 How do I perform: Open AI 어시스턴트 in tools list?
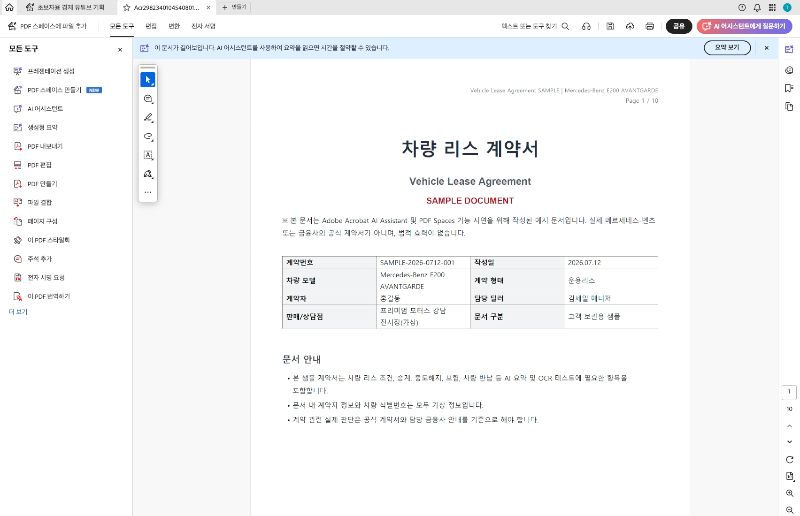tap(38, 109)
